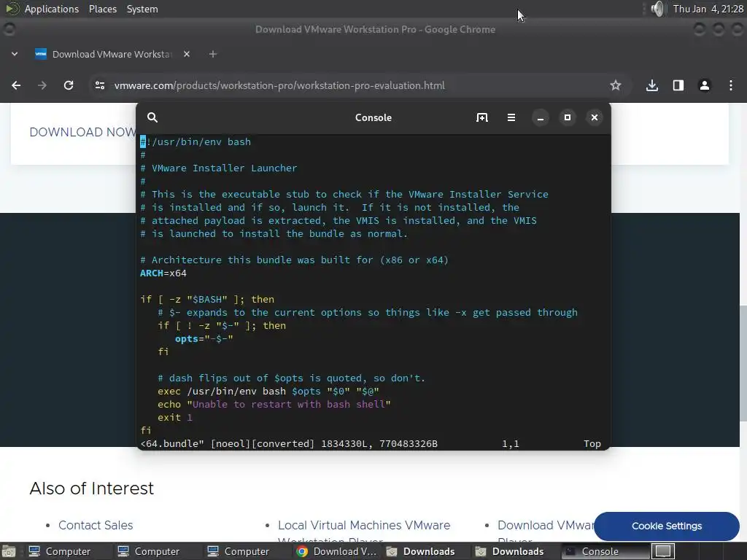Bookmark this page with the star

[x=616, y=85]
